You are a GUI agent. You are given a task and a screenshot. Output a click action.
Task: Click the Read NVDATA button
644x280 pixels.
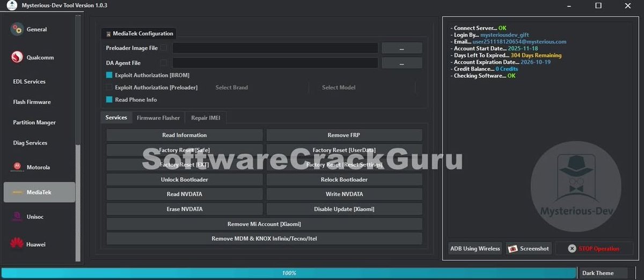pyautogui.click(x=185, y=194)
